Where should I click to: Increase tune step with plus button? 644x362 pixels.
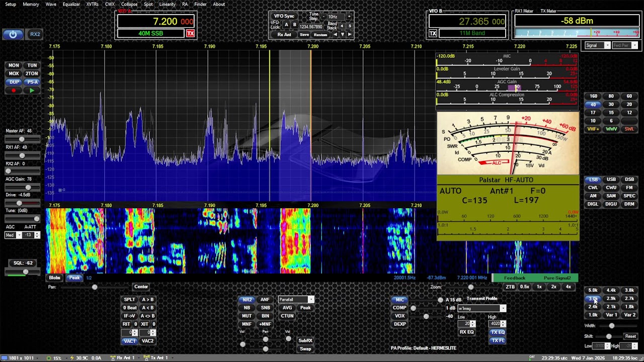pyautogui.click(x=349, y=17)
